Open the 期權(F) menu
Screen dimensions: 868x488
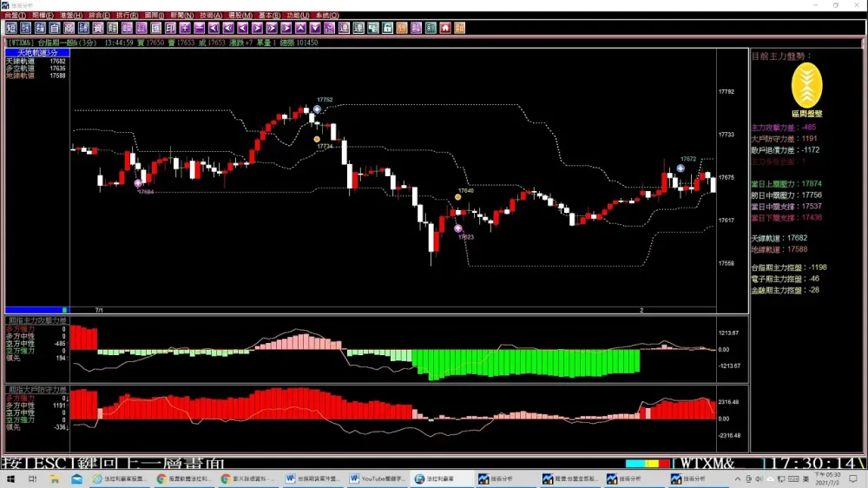[43, 16]
